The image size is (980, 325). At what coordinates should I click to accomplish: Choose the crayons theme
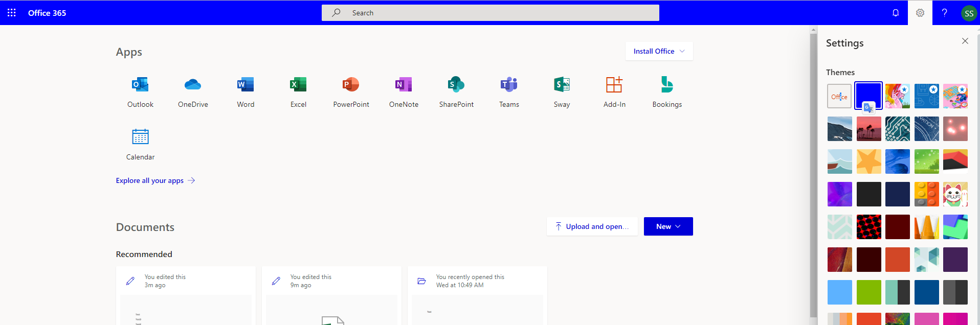[x=926, y=227]
